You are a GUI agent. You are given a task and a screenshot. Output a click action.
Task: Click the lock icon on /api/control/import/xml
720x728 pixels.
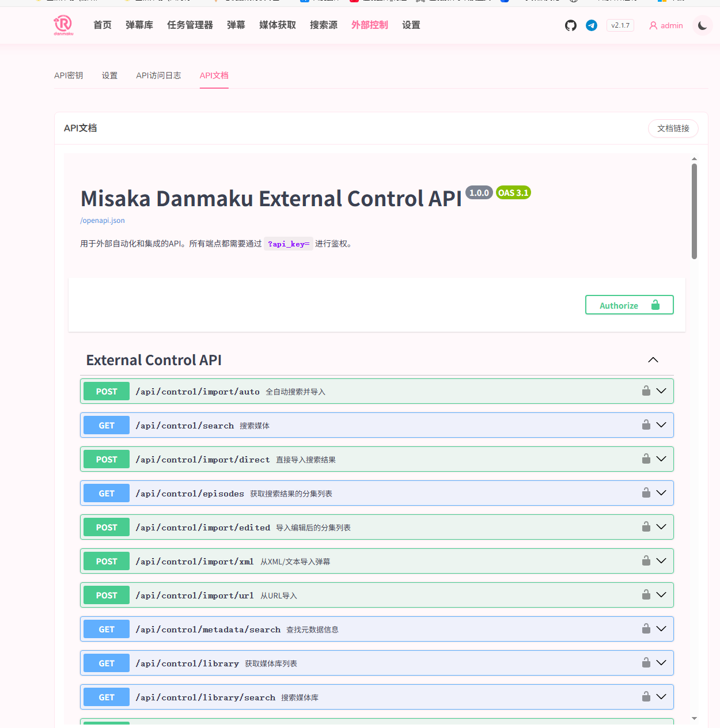pyautogui.click(x=645, y=560)
